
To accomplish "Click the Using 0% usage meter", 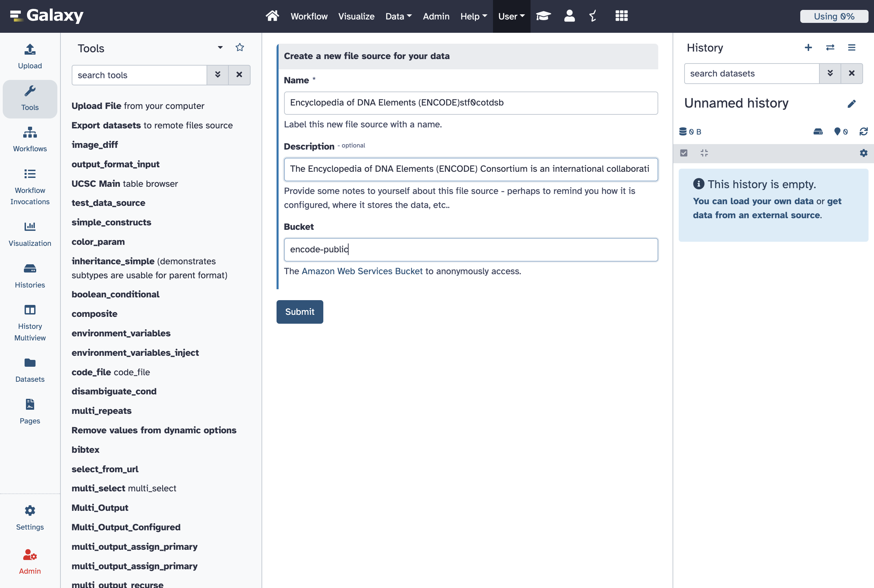I will pos(834,16).
